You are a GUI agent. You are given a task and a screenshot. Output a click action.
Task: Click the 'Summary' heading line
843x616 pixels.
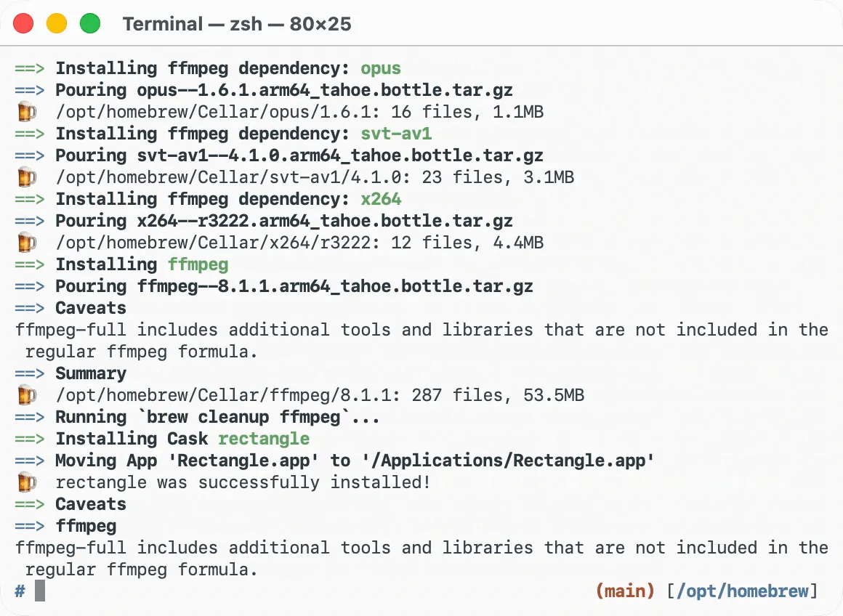pos(91,373)
